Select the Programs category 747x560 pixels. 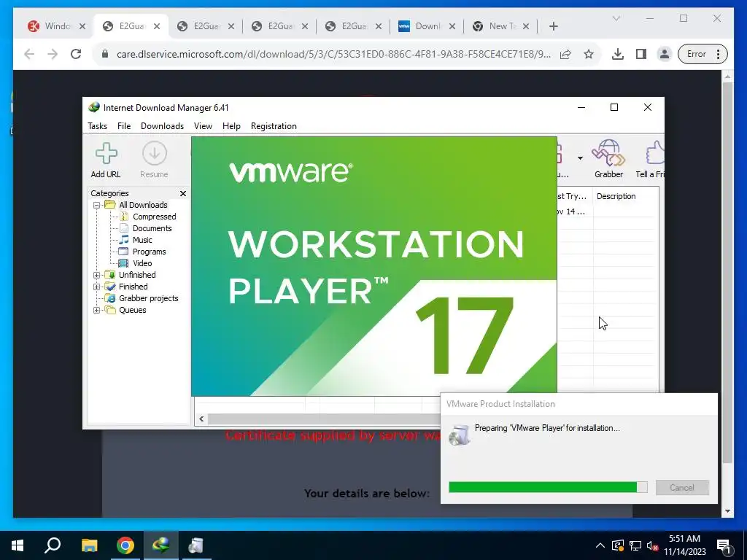point(149,252)
